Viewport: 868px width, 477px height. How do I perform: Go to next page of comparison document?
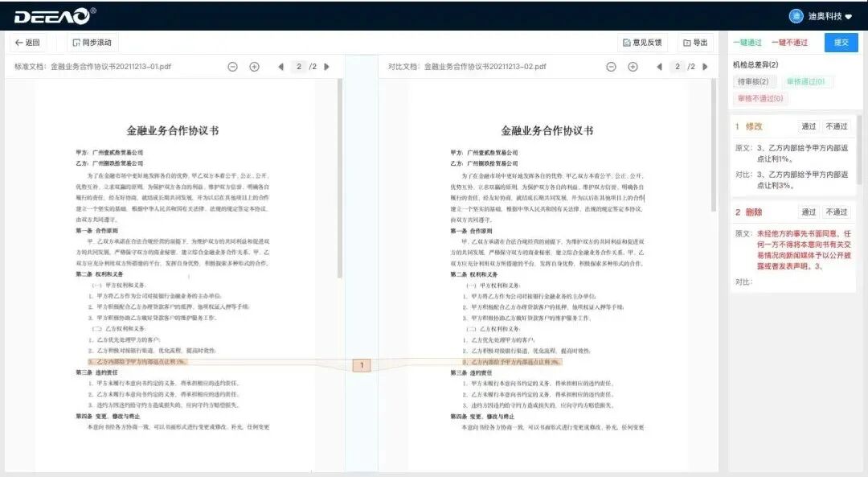tap(706, 67)
